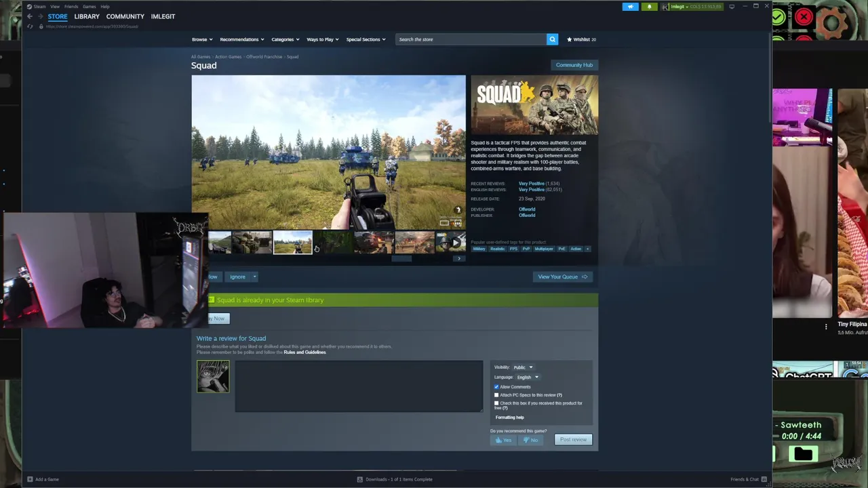This screenshot has height=488, width=868.
Task: Click folder icon in music player widget
Action: pyautogui.click(x=803, y=453)
